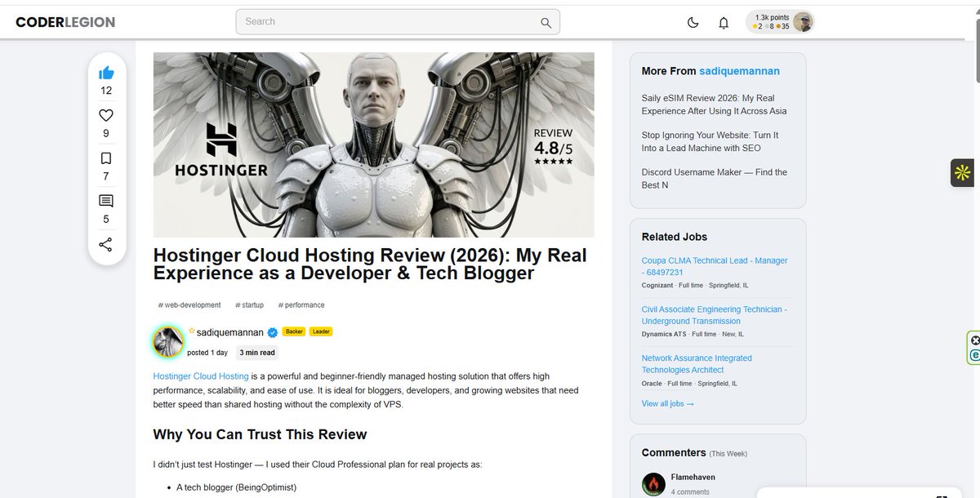Like the post with thumbs-up icon
This screenshot has height=498, width=980.
coord(106,73)
